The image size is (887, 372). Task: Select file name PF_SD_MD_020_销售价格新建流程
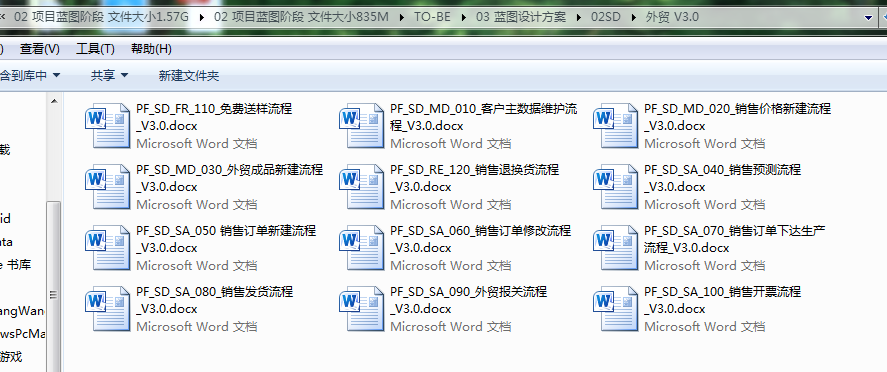738,117
